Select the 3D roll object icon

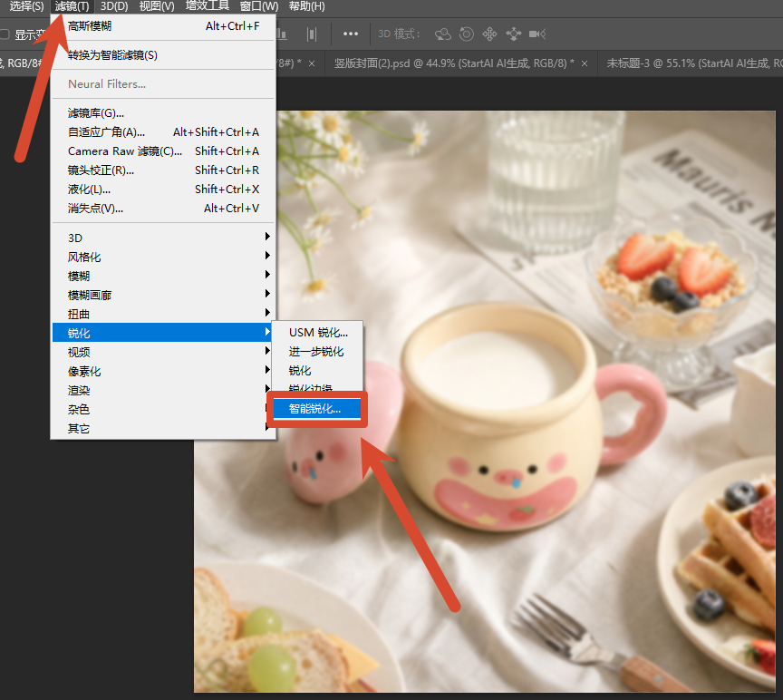point(467,34)
